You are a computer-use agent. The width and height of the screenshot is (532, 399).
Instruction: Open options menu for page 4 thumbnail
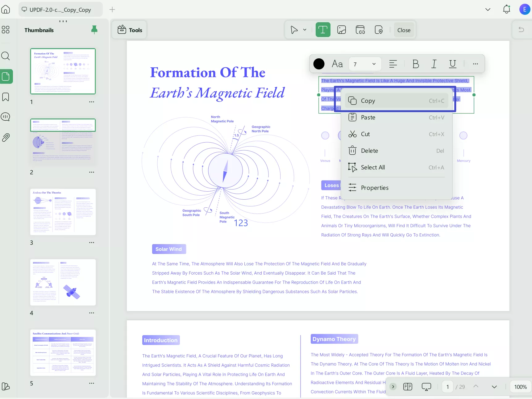tap(92, 313)
